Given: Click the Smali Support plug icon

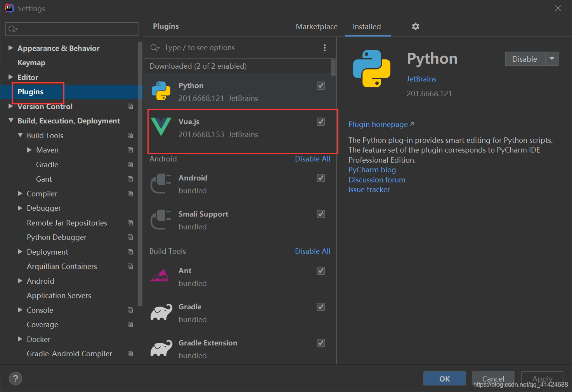Looking at the screenshot, I should pos(161,220).
